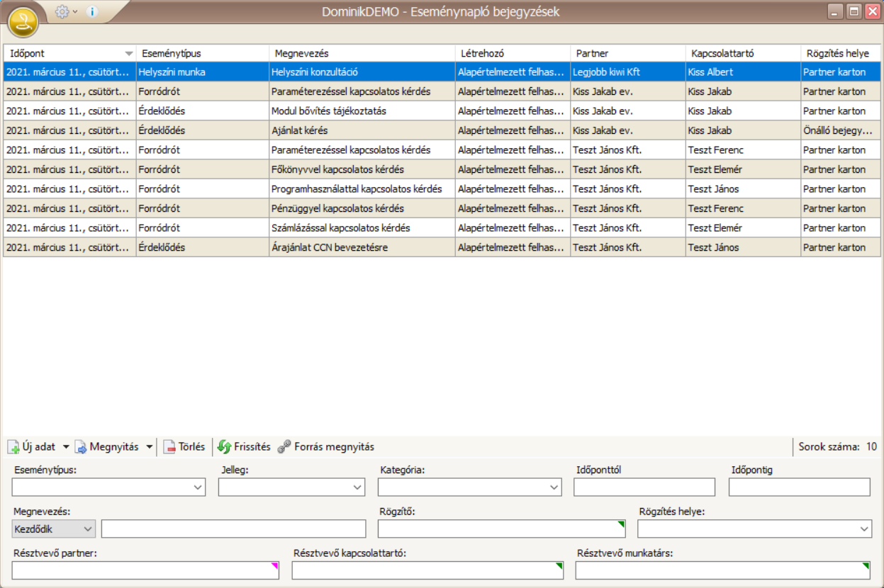This screenshot has width=884, height=588.
Task: Sort by the Rögzítés helye column header
Action: point(841,53)
